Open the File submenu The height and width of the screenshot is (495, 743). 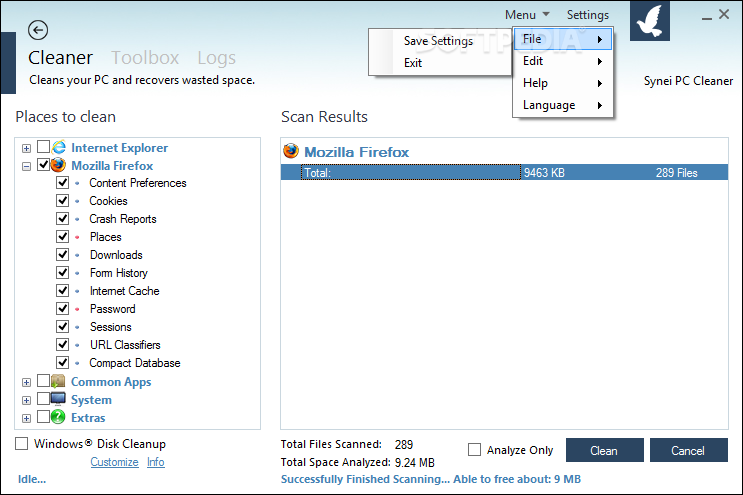(563, 39)
